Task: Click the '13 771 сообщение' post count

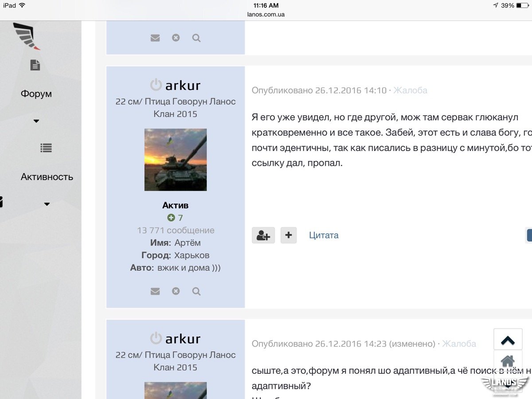Action: click(176, 230)
